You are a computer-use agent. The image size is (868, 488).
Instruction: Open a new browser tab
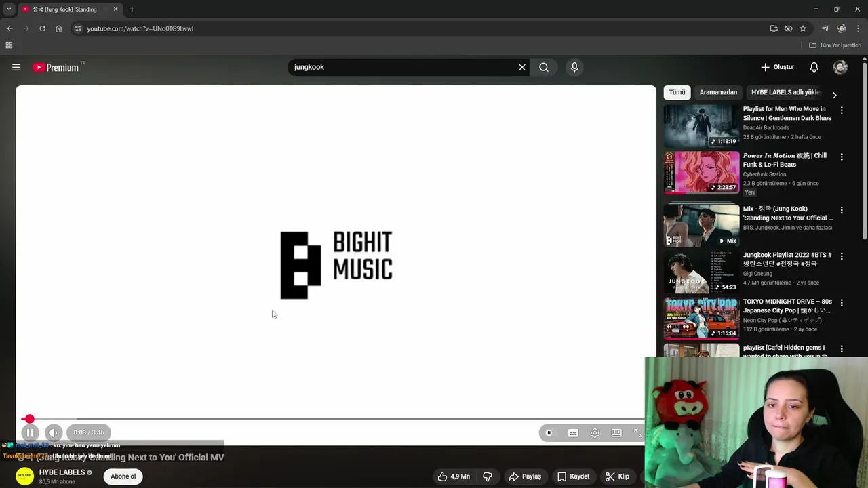pyautogui.click(x=132, y=9)
